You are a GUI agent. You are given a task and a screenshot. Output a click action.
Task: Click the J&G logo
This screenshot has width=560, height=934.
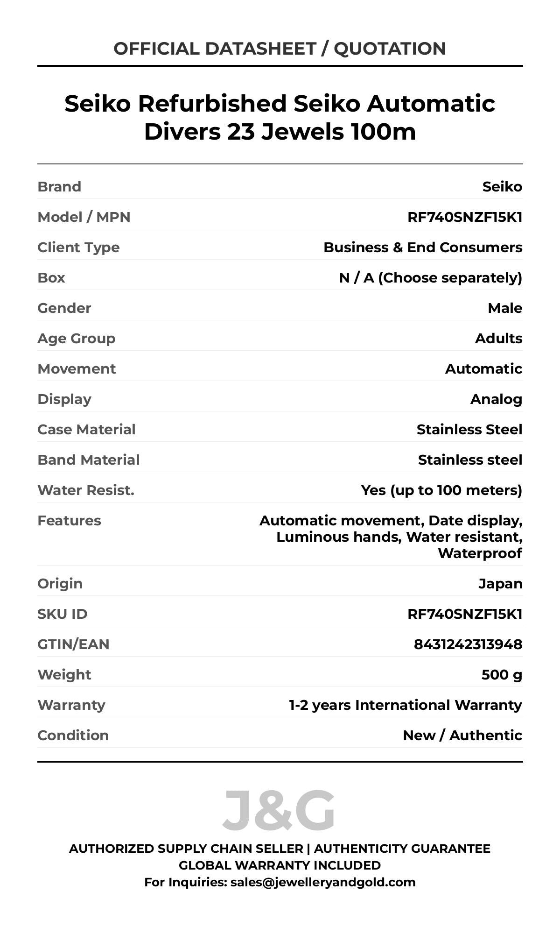pyautogui.click(x=279, y=810)
